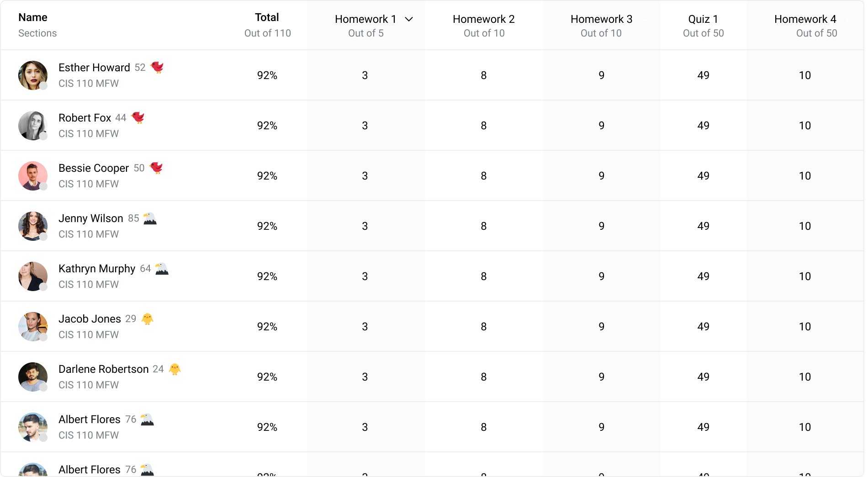Click the status dot on Bessie Cooper's avatar
Viewport: 868px width, 477px height.
(43, 186)
